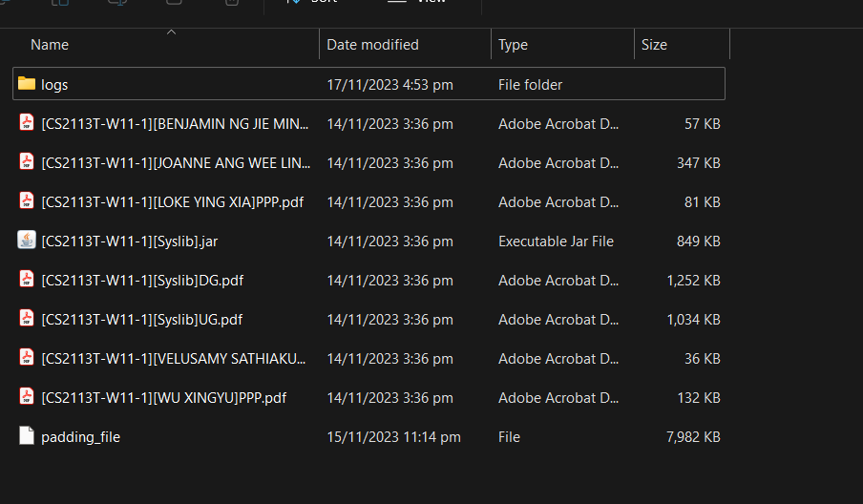
Task: Click the '347 KB' size value
Action: [699, 163]
